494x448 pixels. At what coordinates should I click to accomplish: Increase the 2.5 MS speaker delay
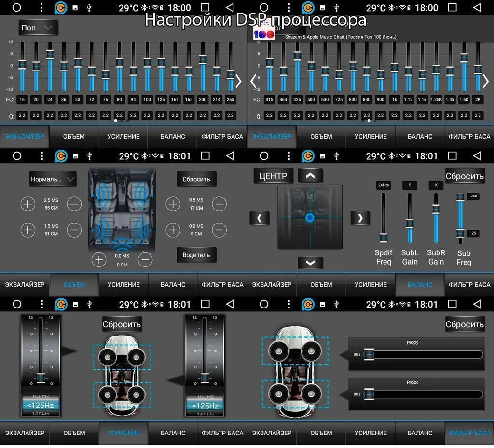click(x=28, y=204)
